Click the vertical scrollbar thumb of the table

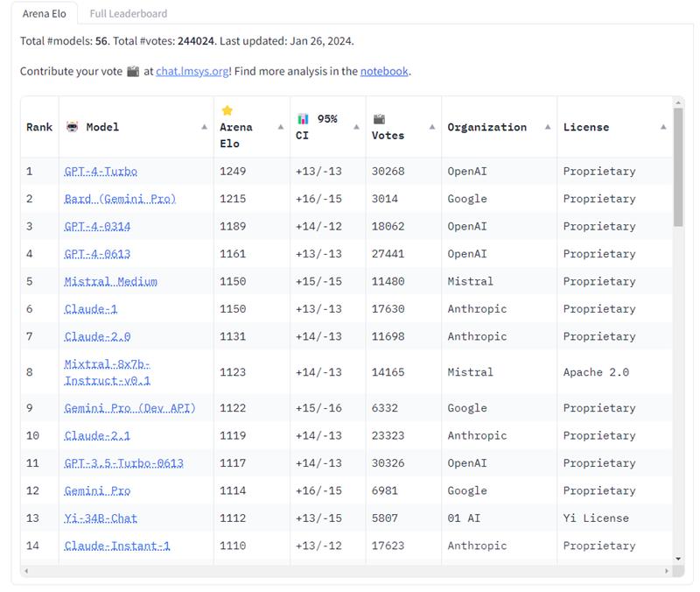click(678, 167)
